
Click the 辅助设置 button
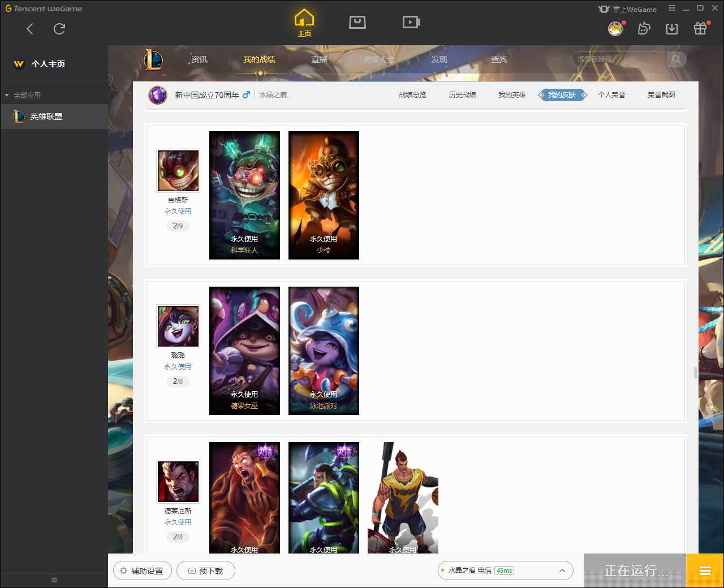coord(143,571)
